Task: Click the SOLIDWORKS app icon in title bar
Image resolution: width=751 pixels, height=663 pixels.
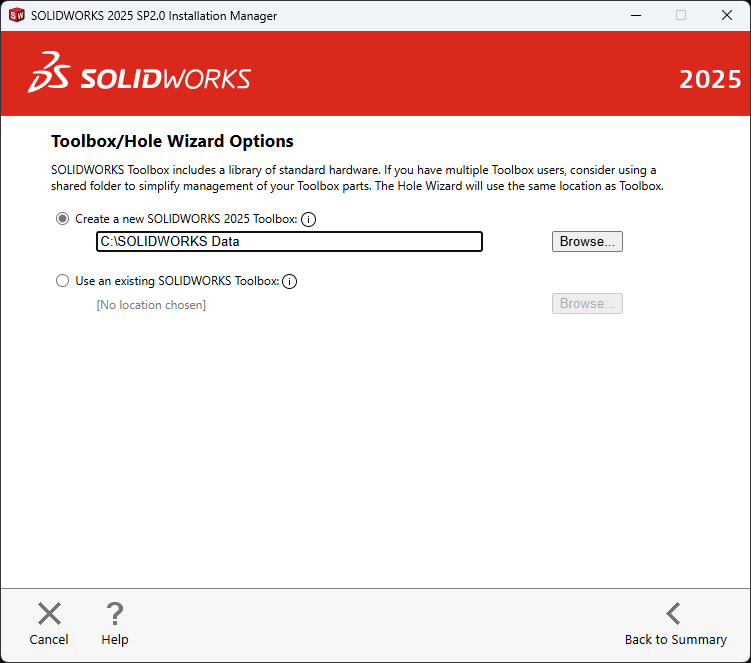Action: tap(16, 16)
